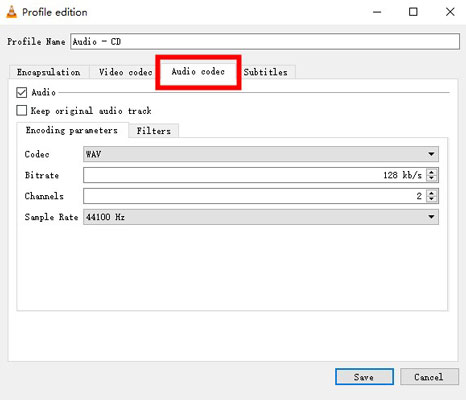Uncheck the Audio checkbox

(x=22, y=92)
